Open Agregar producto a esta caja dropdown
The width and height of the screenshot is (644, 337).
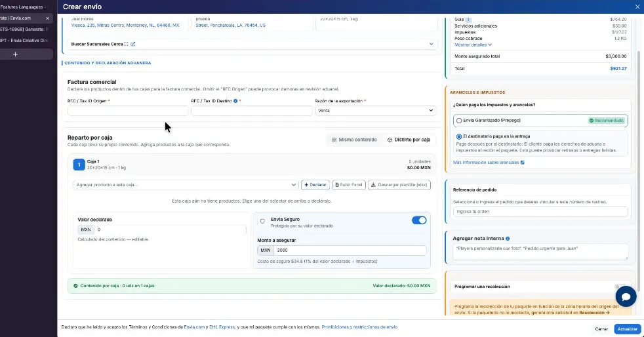(x=185, y=185)
